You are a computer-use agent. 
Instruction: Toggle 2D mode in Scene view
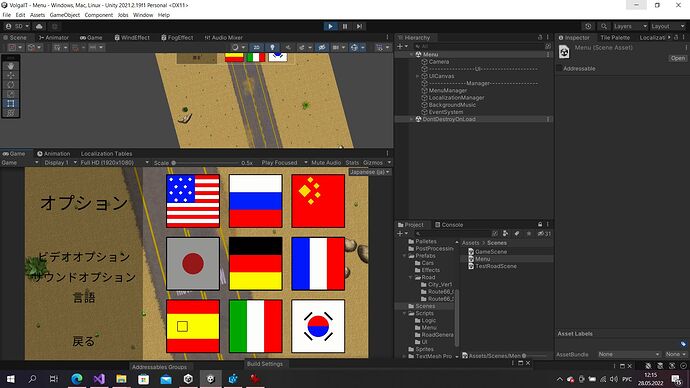tap(256, 48)
